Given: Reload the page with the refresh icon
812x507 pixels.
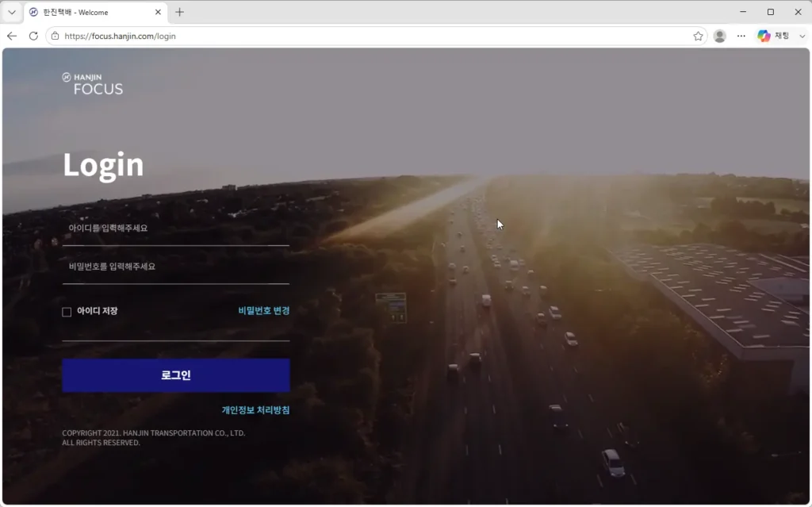Looking at the screenshot, I should pyautogui.click(x=33, y=36).
